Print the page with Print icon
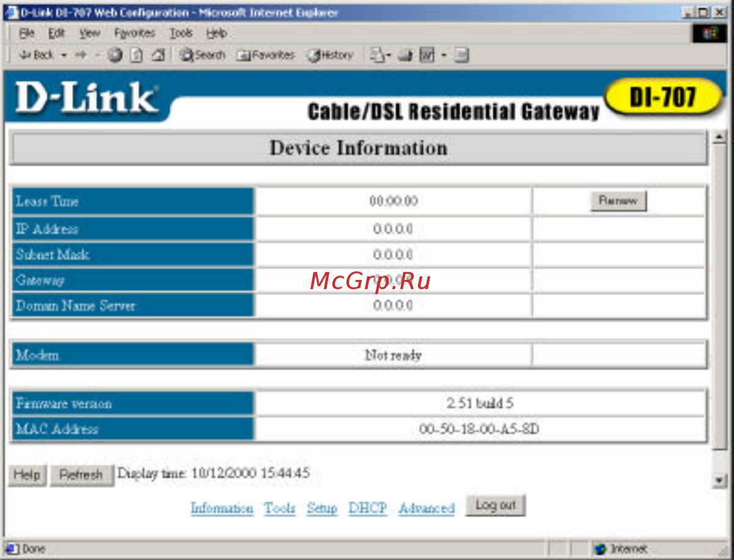 [x=405, y=56]
